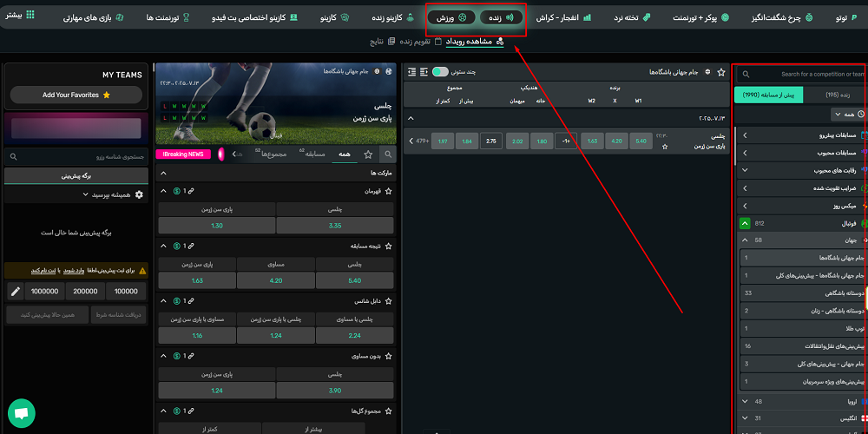Click the وارد شوید login link

[74, 271]
